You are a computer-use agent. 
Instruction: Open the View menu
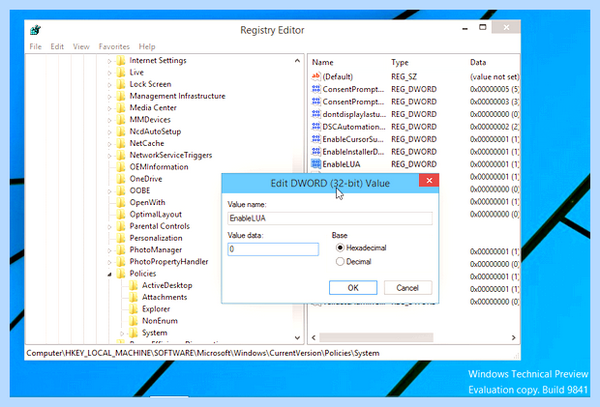pos(81,47)
